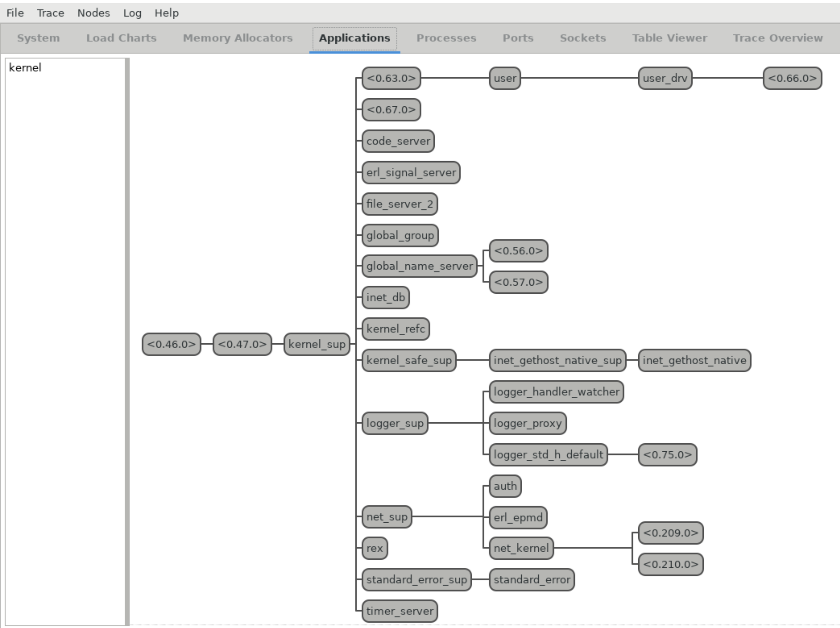Select the net_sup node
The image size is (840, 628).
coord(387,517)
